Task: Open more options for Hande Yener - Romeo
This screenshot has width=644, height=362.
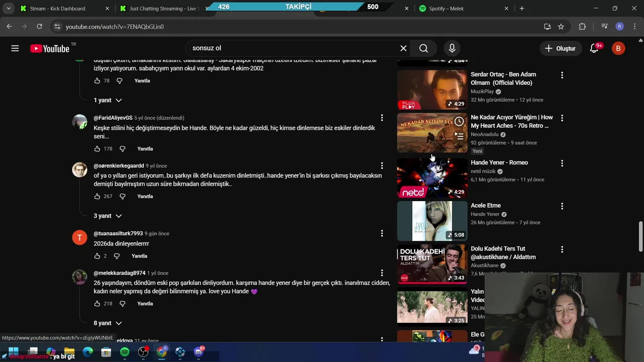Action: [562, 163]
